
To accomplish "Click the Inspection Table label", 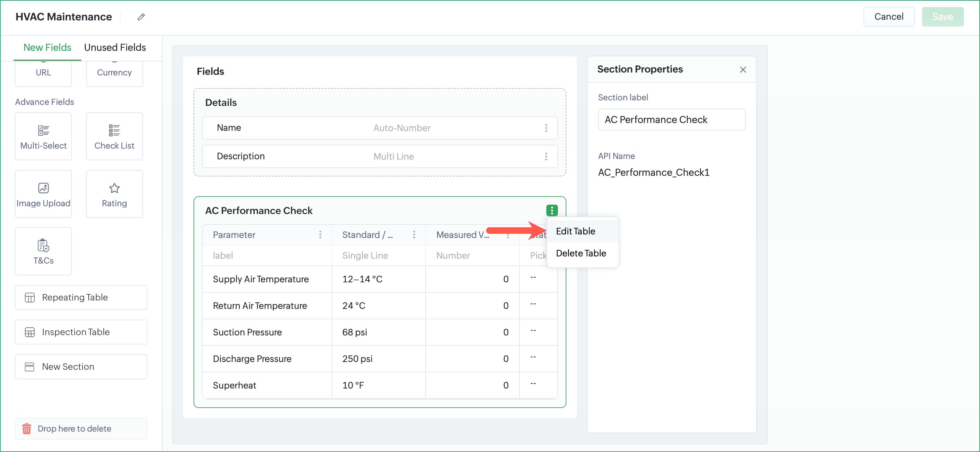I will click(x=76, y=332).
